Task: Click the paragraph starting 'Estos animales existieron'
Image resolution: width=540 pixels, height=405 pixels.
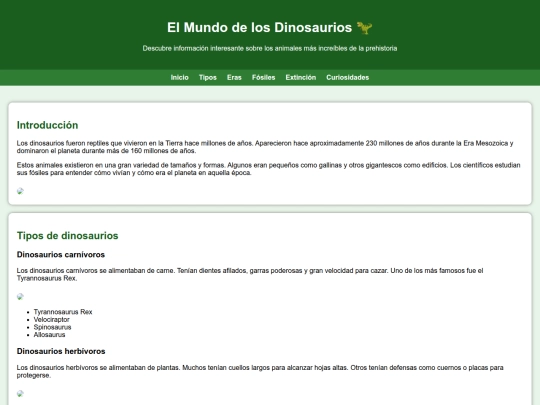Action: [269, 169]
